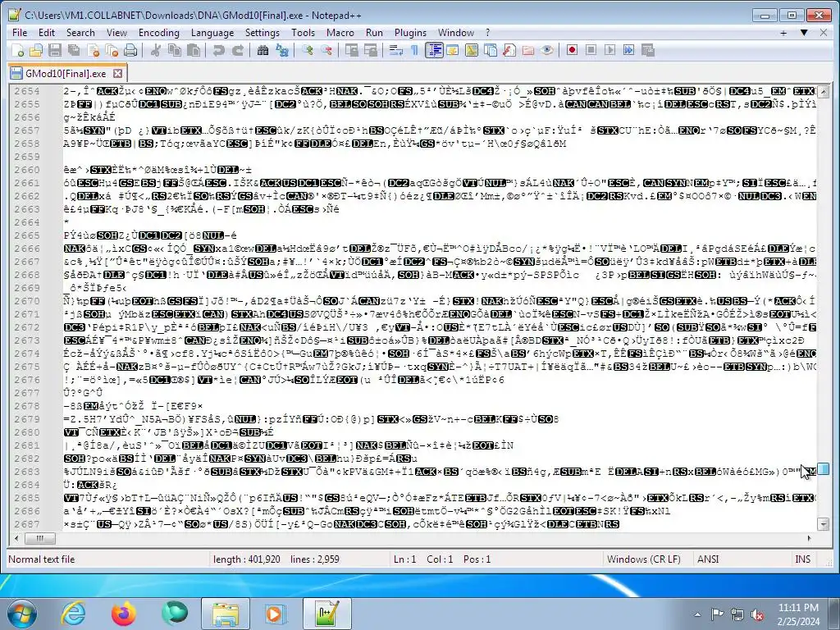Screen dimensions: 840x630
Task: Close the GMod10[Final].exe tab with X
Action: point(118,73)
